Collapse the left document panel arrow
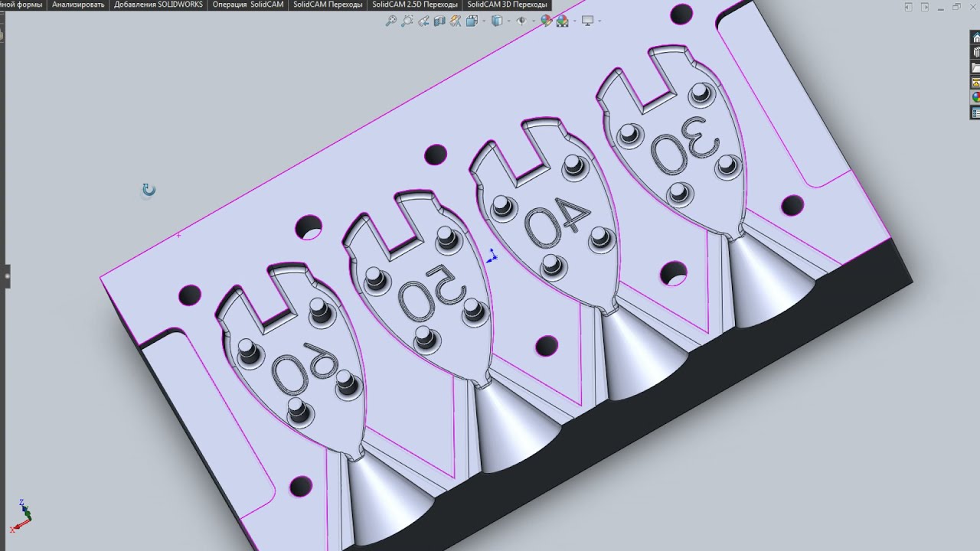980x551 pixels. pos(909,7)
